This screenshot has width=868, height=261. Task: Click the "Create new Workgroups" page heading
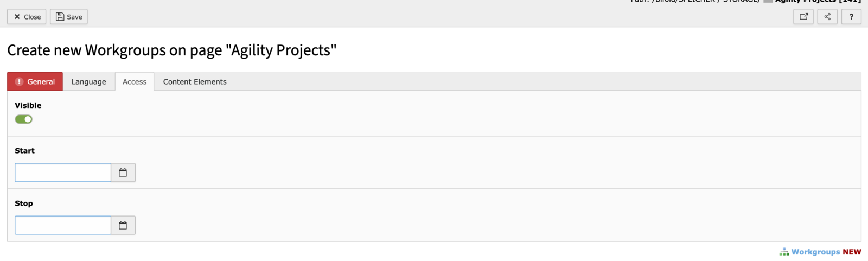(172, 50)
